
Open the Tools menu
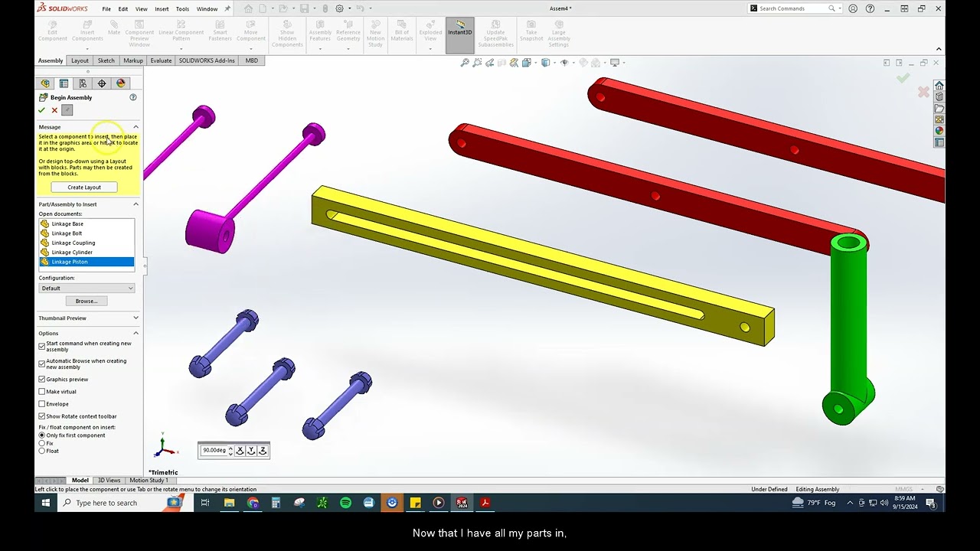pyautogui.click(x=182, y=9)
